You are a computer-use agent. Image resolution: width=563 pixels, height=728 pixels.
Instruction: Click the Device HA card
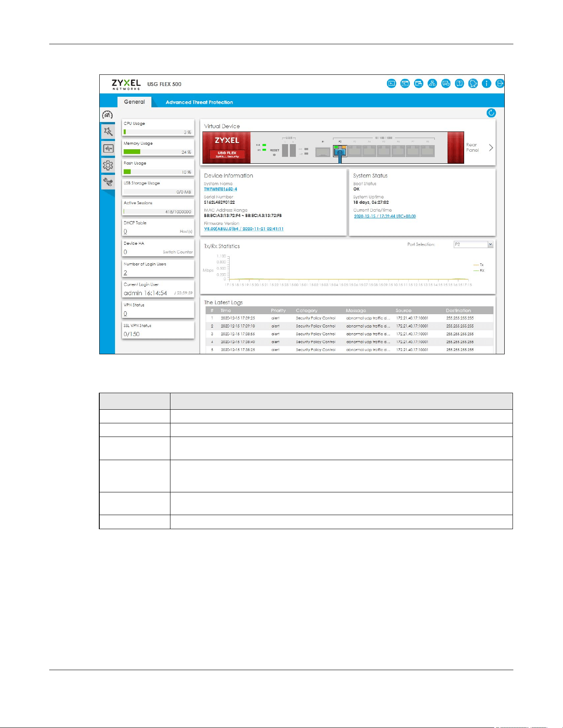click(x=158, y=248)
